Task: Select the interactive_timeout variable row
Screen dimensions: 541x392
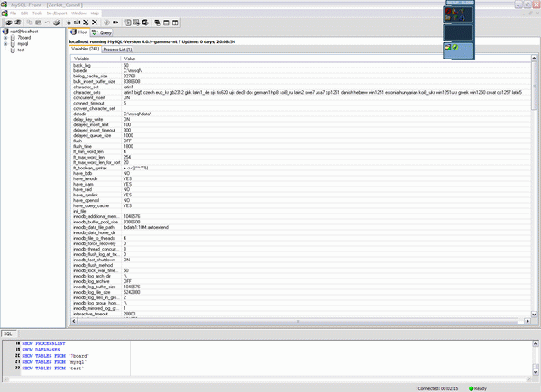Action: [301, 314]
